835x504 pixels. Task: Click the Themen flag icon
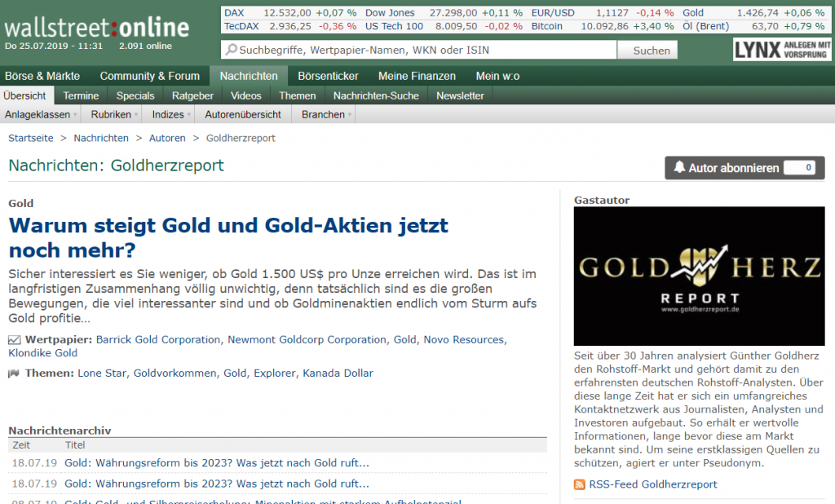(15, 374)
